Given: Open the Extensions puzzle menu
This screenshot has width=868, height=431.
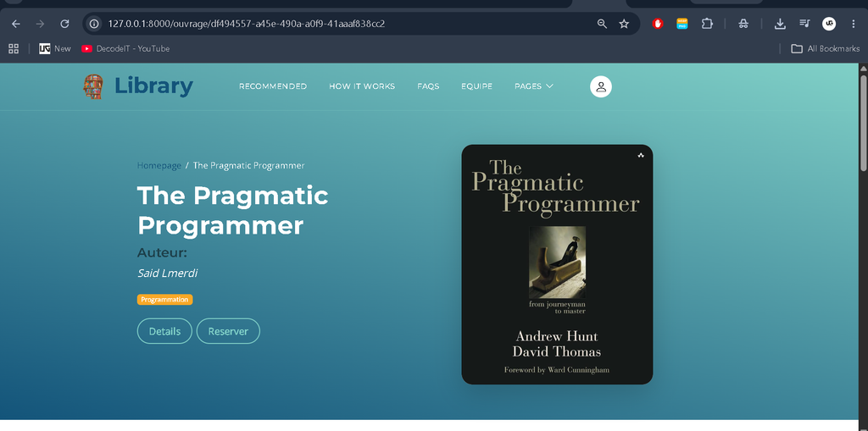Looking at the screenshot, I should coord(707,24).
